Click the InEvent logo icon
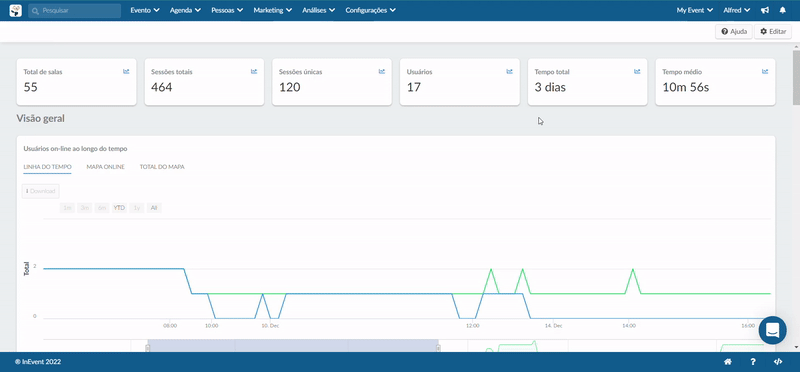 point(16,10)
